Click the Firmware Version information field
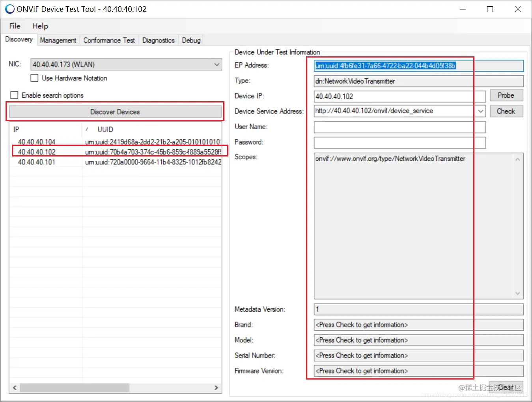The image size is (532, 402). pyautogui.click(x=419, y=371)
